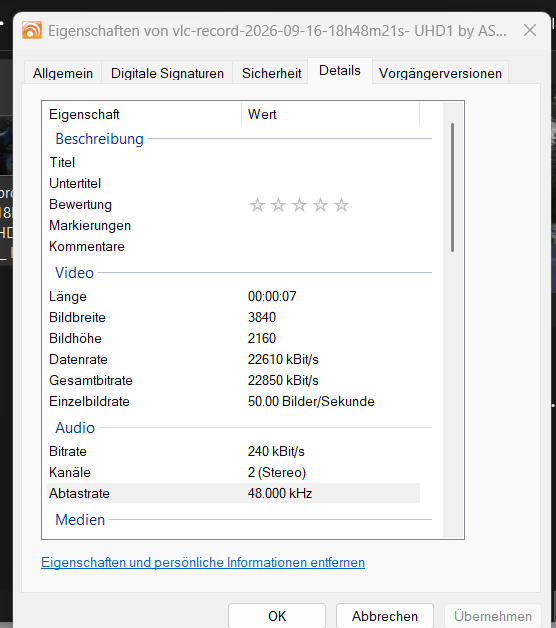The width and height of the screenshot is (556, 628).
Task: Click the Übernehmen button
Action: tap(493, 616)
